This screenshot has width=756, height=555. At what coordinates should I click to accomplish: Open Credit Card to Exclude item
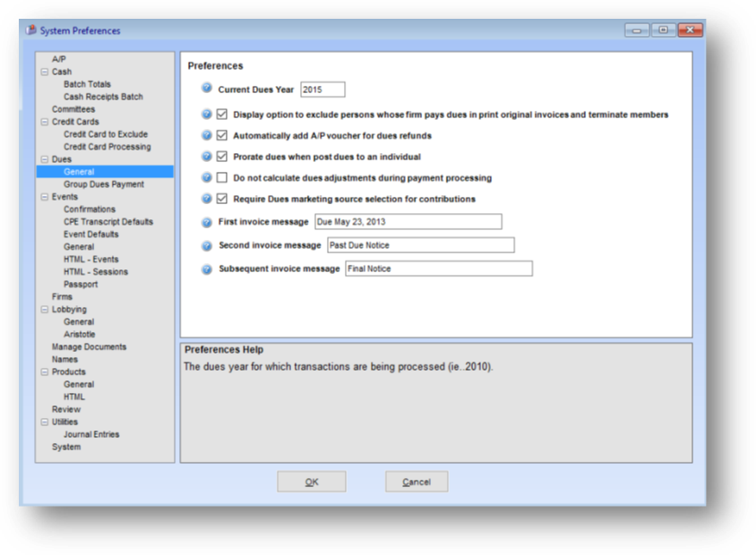[106, 134]
